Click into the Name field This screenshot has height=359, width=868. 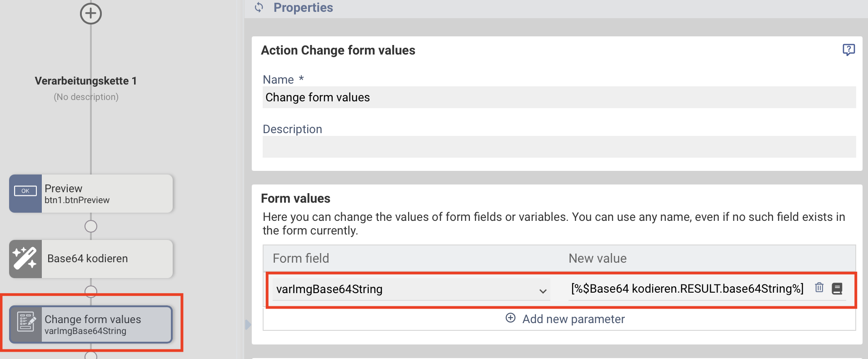pyautogui.click(x=559, y=98)
